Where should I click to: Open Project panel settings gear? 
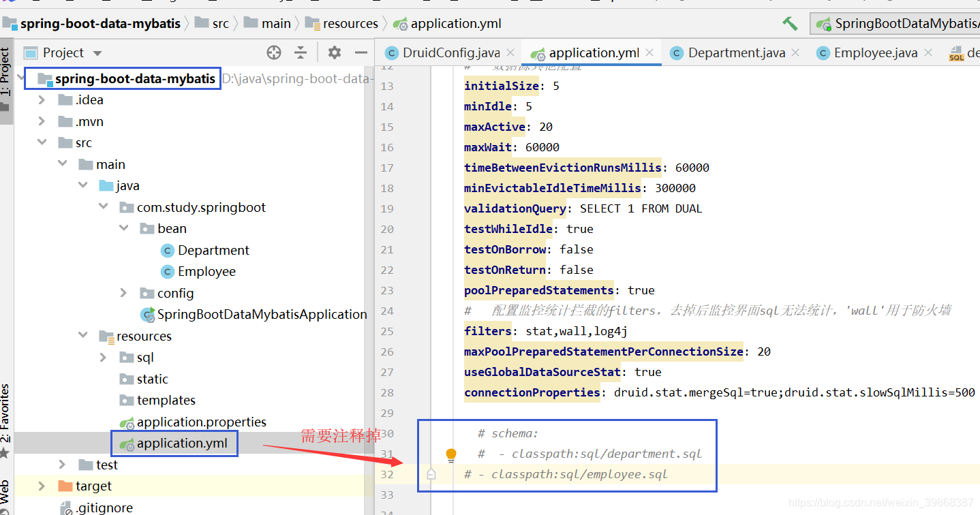click(334, 52)
